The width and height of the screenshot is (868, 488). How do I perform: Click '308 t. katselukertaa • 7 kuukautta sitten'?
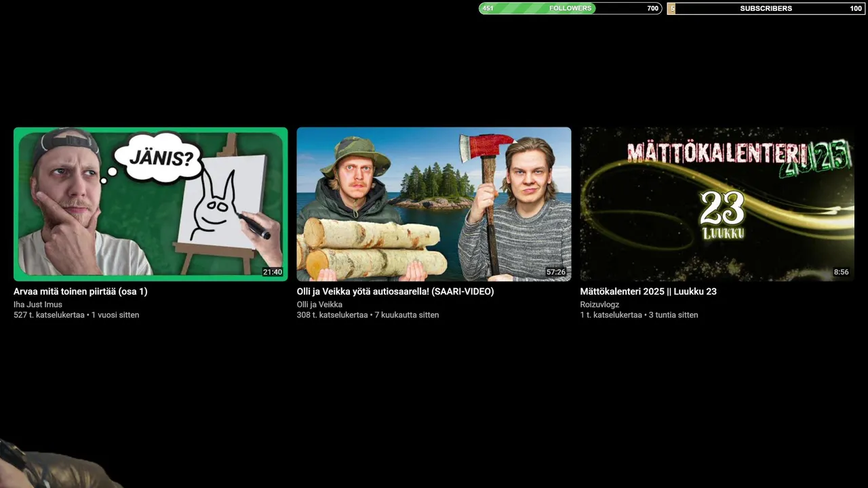(368, 314)
